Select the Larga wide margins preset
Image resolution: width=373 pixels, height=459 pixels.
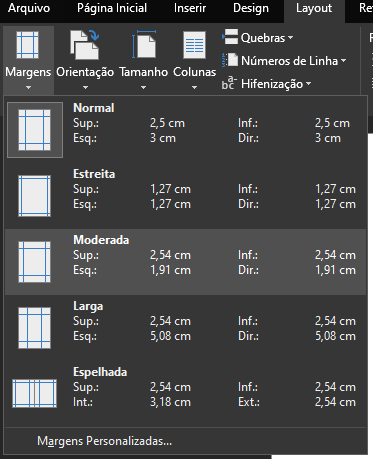(185, 328)
